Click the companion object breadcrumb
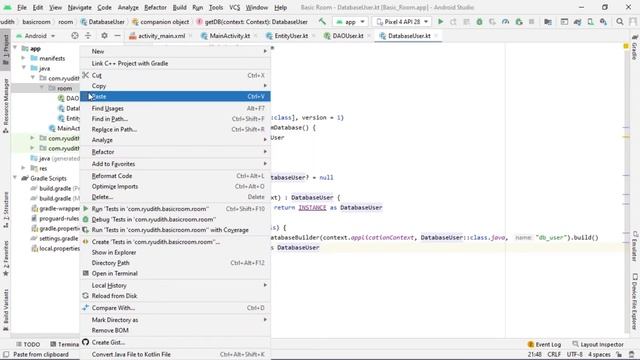The width and height of the screenshot is (640, 360). [x=160, y=22]
